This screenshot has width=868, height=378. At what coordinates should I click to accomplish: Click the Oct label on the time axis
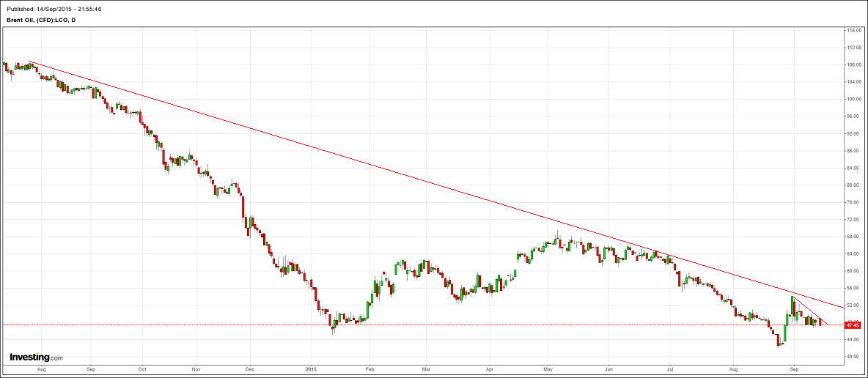click(x=143, y=371)
